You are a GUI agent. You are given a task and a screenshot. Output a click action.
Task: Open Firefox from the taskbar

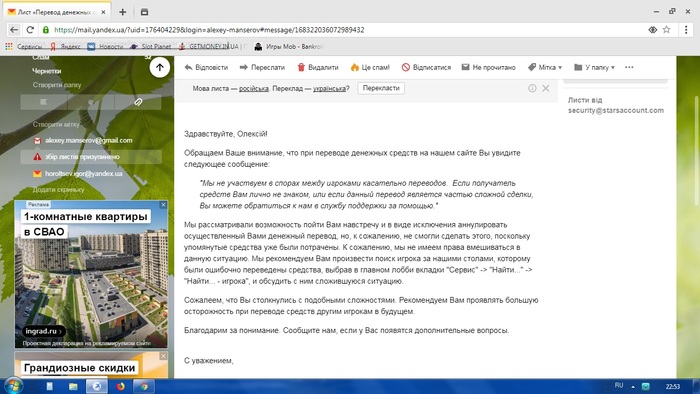coord(121,386)
